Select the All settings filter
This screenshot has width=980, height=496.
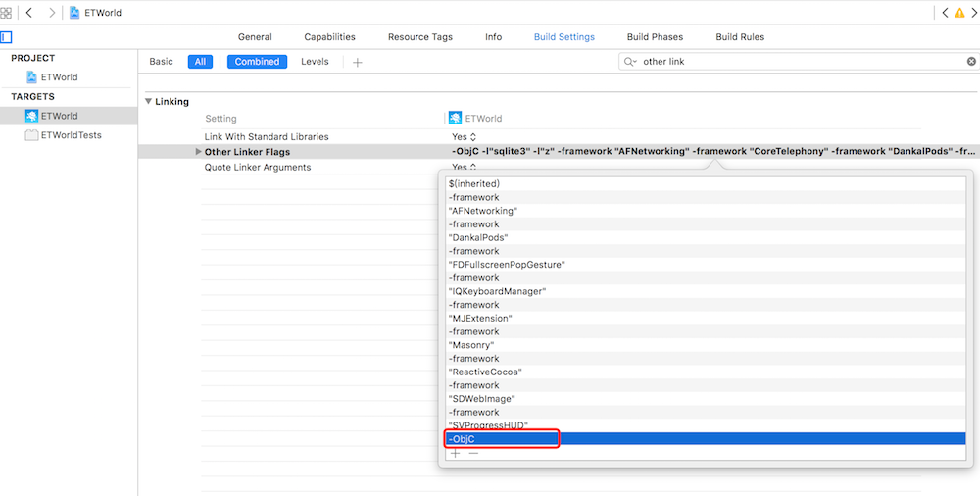click(x=200, y=62)
